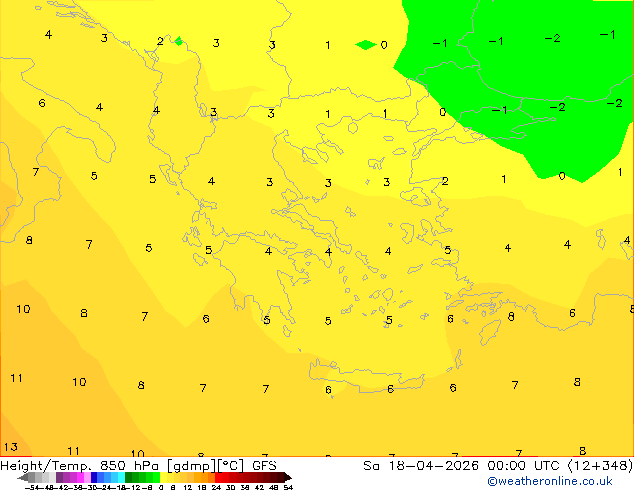Click the '54' label under the color scale

tap(288, 487)
